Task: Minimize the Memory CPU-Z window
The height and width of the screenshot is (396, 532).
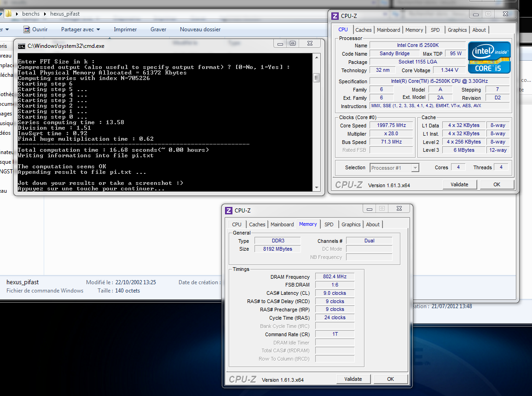Action: (370, 208)
